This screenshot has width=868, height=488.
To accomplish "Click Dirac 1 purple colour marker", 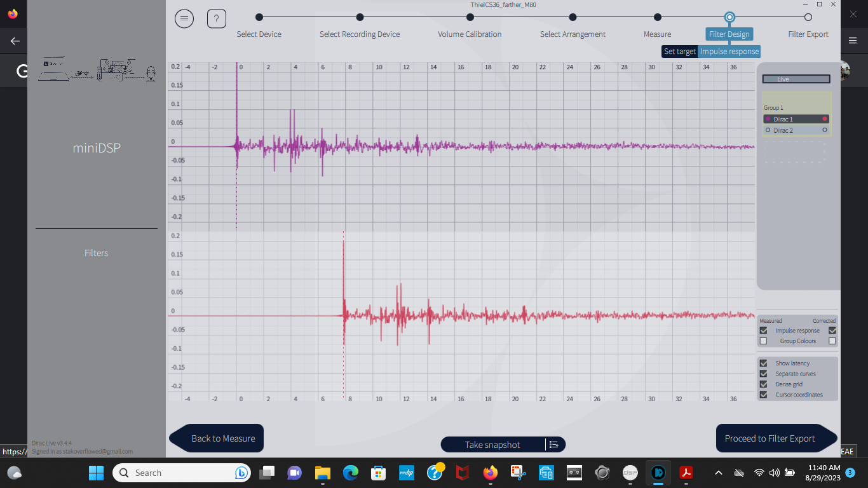I will click(x=768, y=119).
